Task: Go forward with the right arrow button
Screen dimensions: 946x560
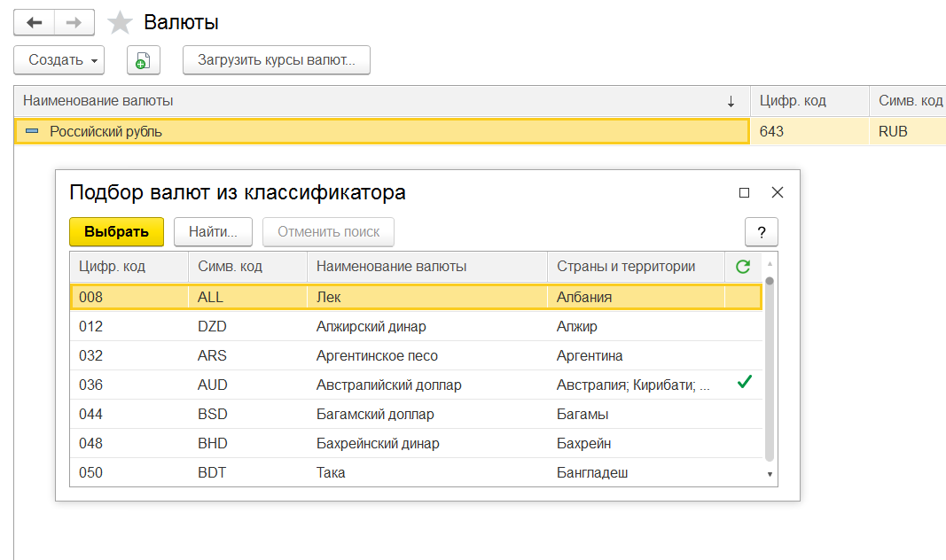Action: coord(74,23)
